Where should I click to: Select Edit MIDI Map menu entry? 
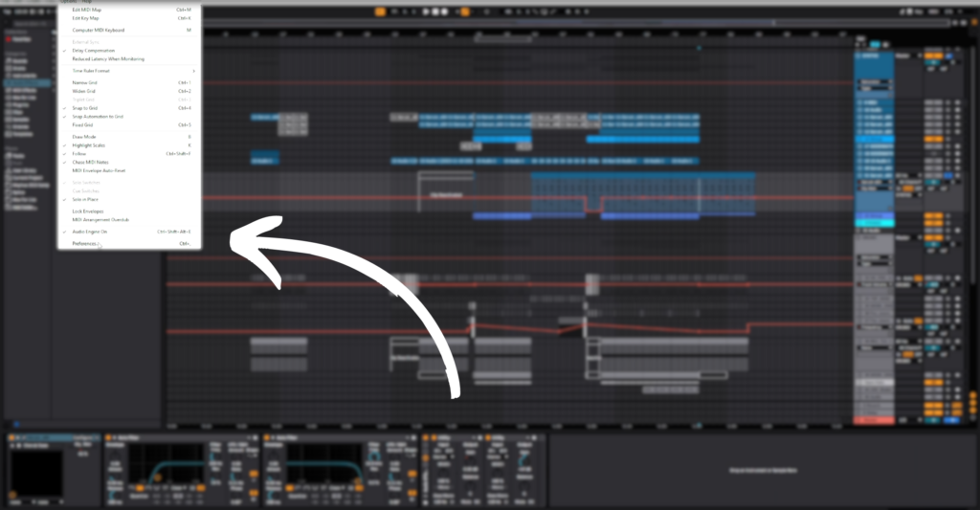(87, 10)
